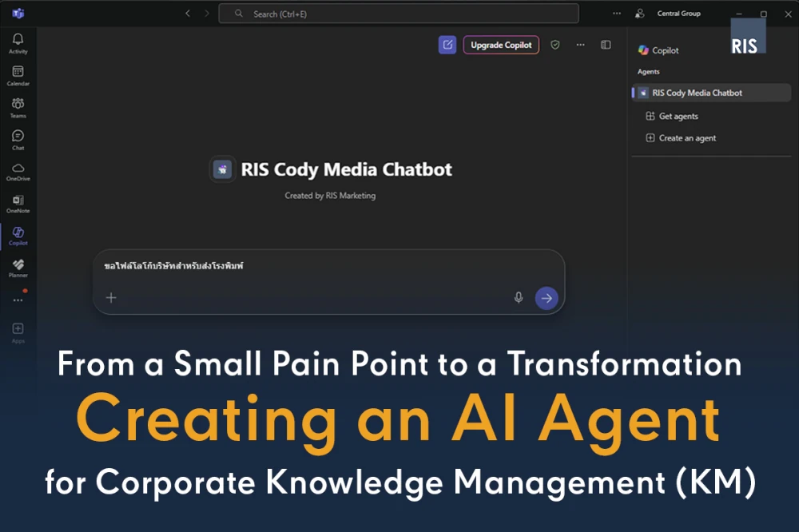This screenshot has height=532, width=799.
Task: Click the search box at top
Action: (399, 14)
